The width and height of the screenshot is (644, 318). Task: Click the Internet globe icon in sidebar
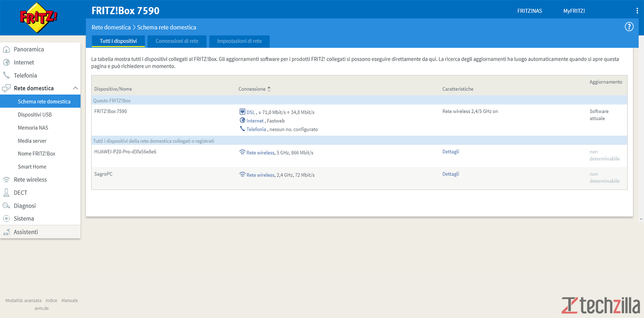6,62
